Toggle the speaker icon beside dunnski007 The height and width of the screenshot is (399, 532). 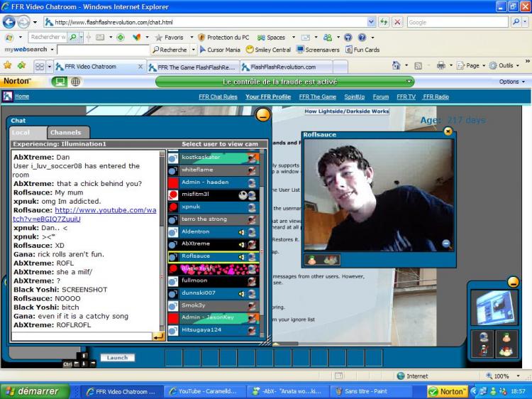pyautogui.click(x=241, y=294)
